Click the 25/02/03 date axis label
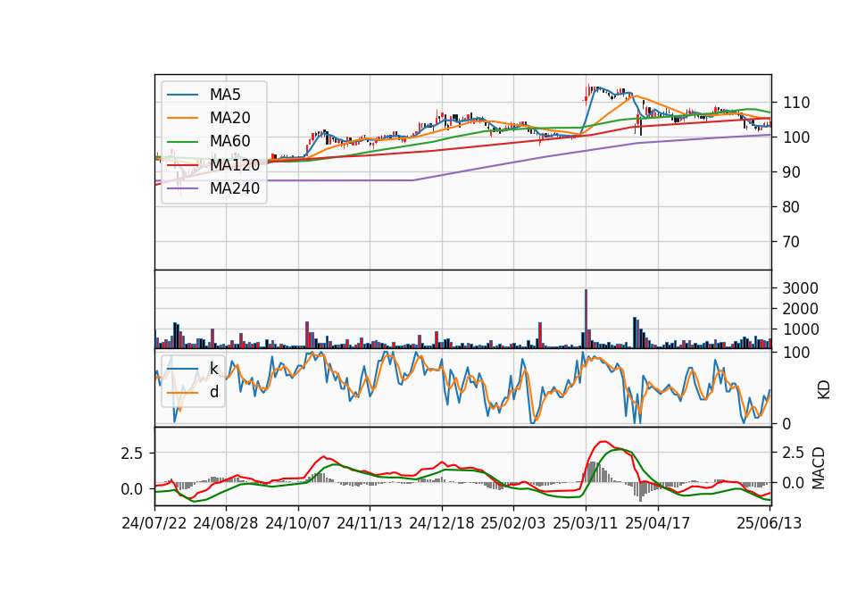The width and height of the screenshot is (857, 616). [513, 523]
